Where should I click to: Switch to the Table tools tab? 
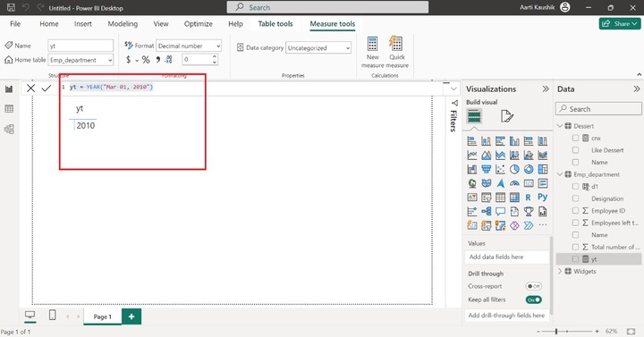[275, 24]
